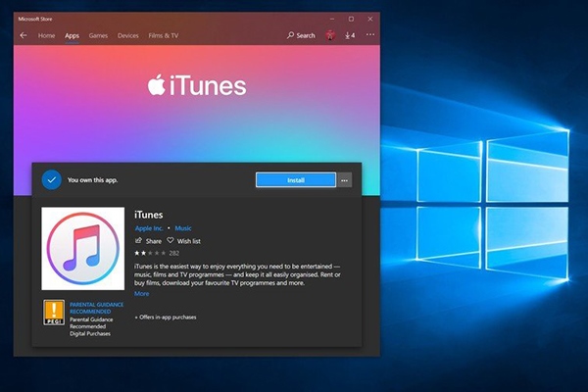Viewport: 588px width, 392px height.
Task: Close the Microsoft Store window
Action: click(370, 19)
